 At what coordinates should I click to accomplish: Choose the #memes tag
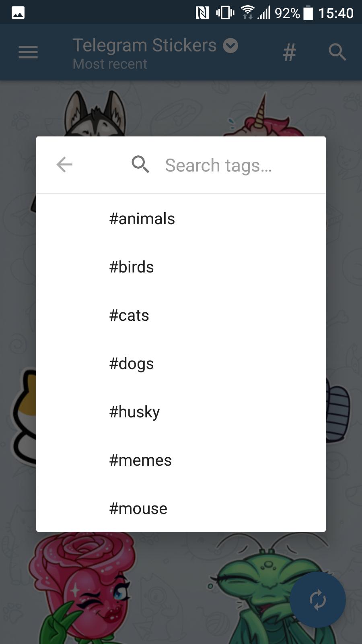coord(181,460)
